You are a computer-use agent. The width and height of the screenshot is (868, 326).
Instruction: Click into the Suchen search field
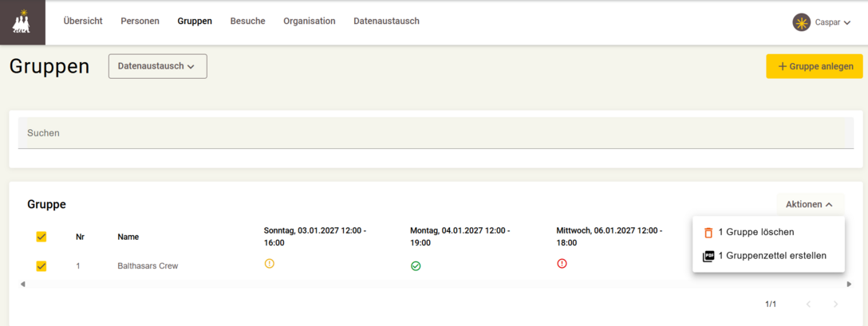point(436,133)
